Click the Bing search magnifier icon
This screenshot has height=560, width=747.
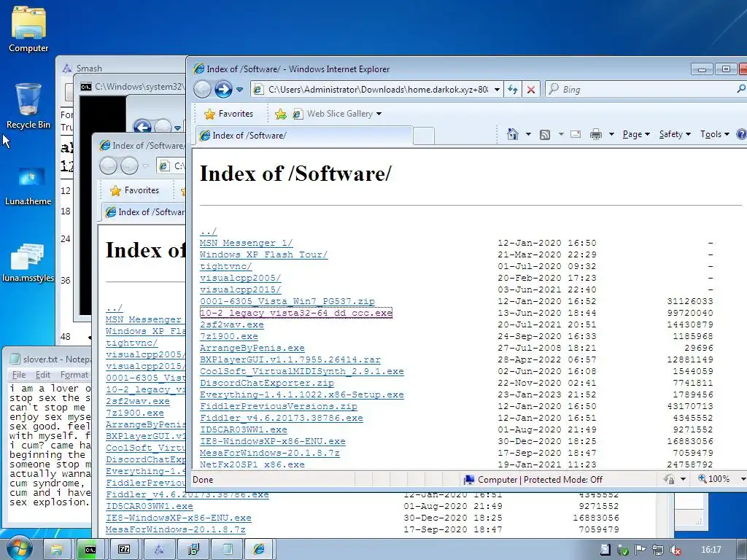[x=741, y=89]
